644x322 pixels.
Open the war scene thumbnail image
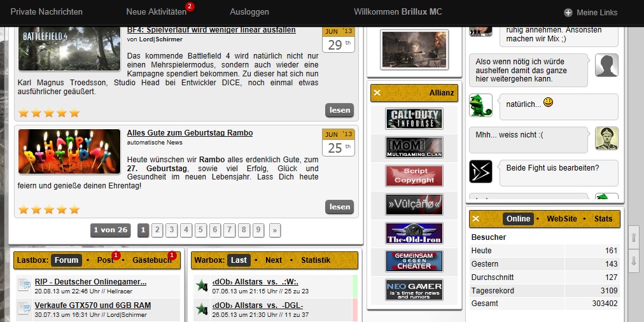point(414,50)
